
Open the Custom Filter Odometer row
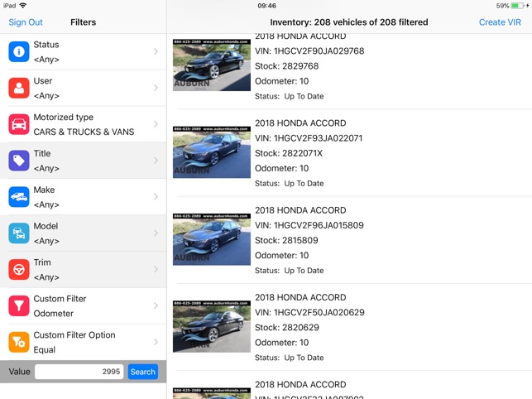[x=83, y=306]
